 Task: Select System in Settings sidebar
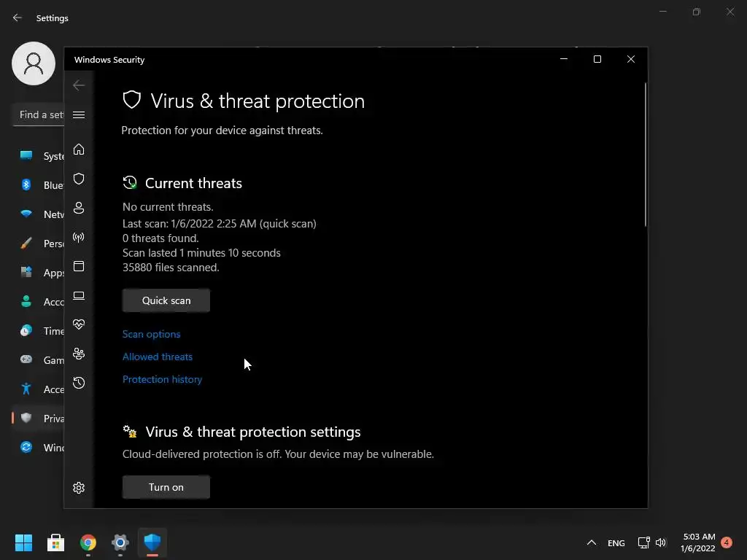tap(39, 156)
